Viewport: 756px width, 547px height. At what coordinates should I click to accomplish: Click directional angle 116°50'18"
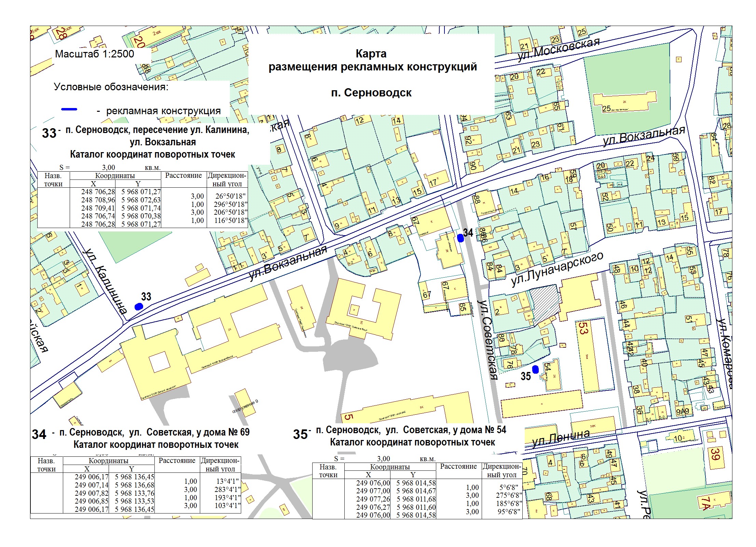click(x=231, y=221)
